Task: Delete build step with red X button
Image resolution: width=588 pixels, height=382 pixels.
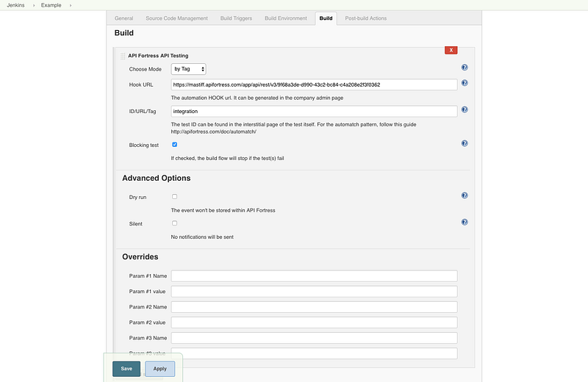Action: 451,50
